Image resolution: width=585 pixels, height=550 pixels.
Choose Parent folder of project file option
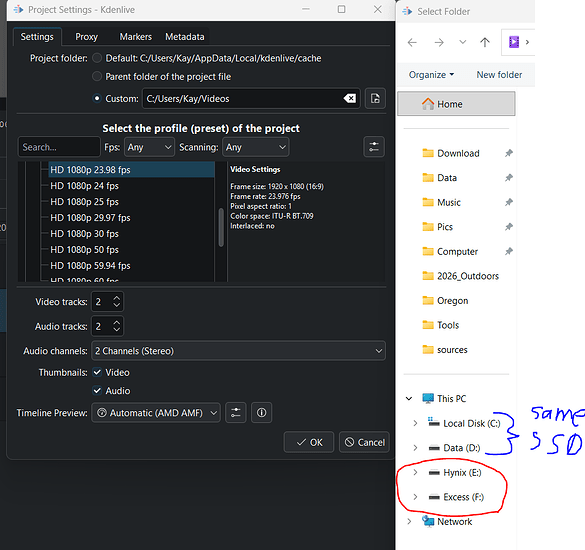coord(97,76)
